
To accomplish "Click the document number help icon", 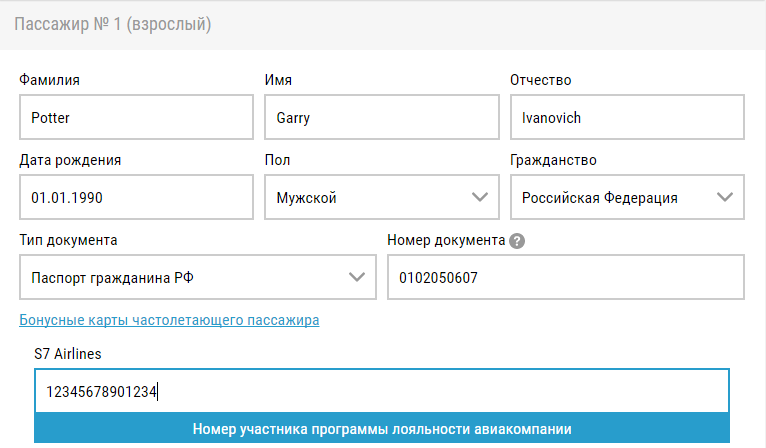I will pyautogui.click(x=517, y=241).
